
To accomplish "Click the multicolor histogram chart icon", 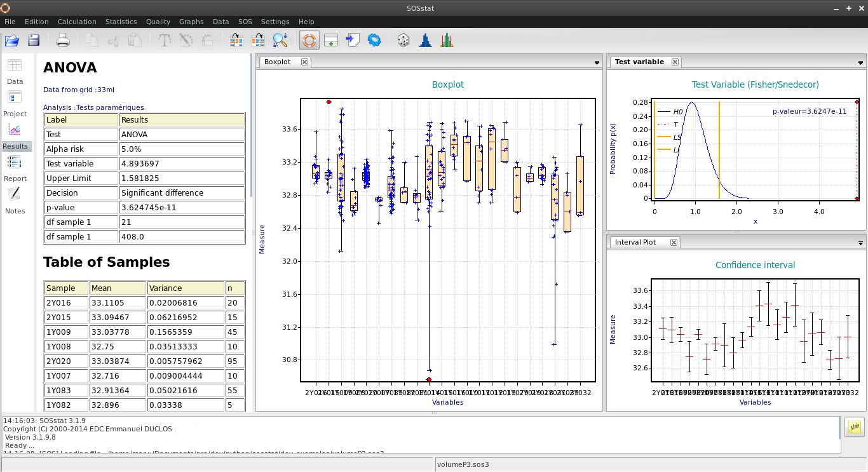I will (447, 41).
